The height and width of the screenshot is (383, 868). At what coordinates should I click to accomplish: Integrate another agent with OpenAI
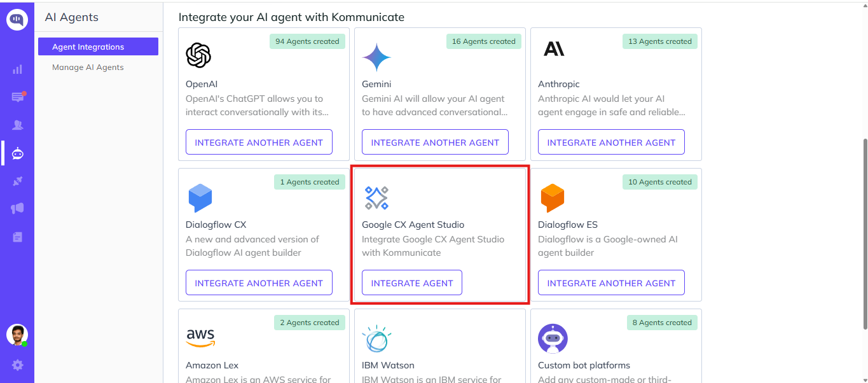[259, 142]
